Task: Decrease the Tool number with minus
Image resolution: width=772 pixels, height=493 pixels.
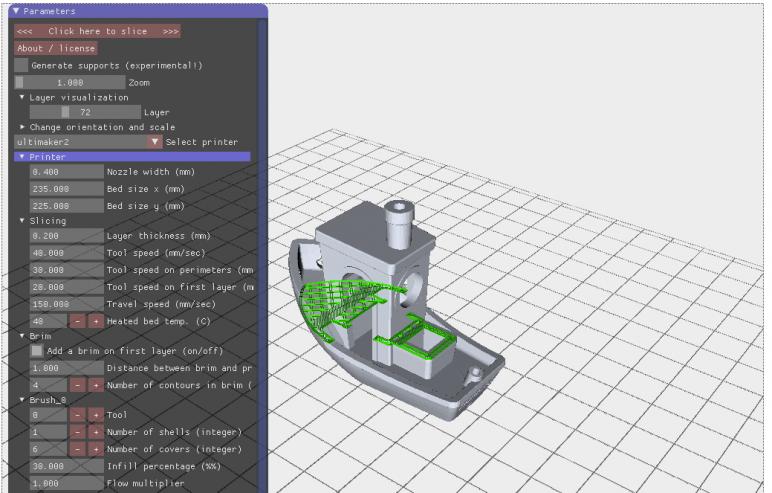Action: [77, 414]
